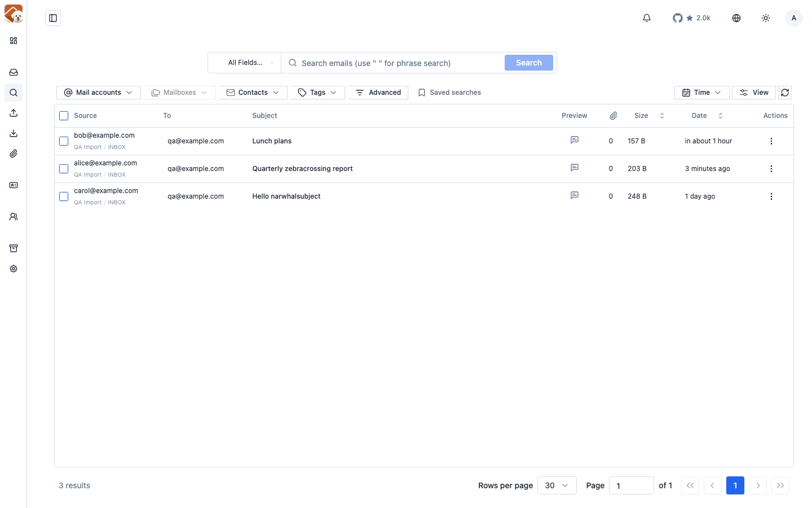The image size is (812, 508).
Task: Select the alice@example.com row checkbox
Action: click(x=64, y=169)
